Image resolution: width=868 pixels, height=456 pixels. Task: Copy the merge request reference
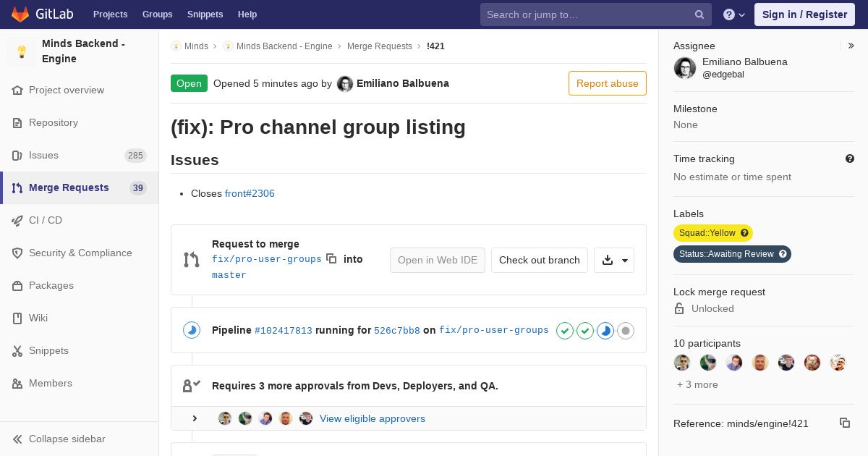844,423
